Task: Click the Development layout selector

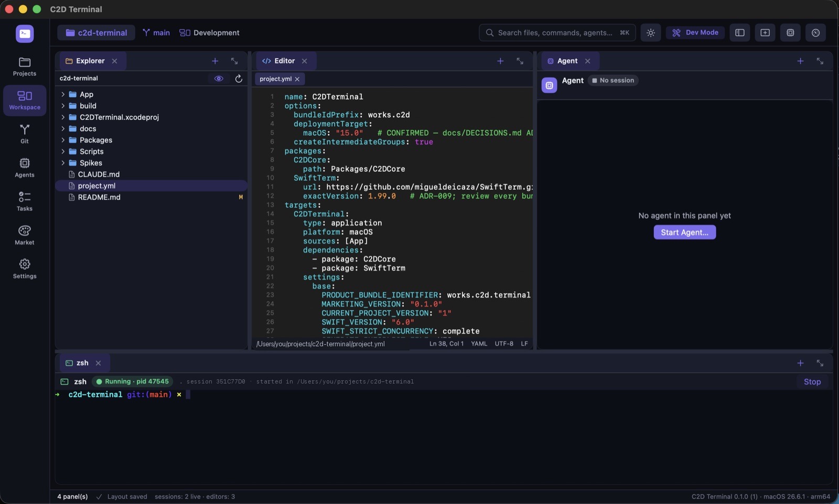Action: coord(209,32)
